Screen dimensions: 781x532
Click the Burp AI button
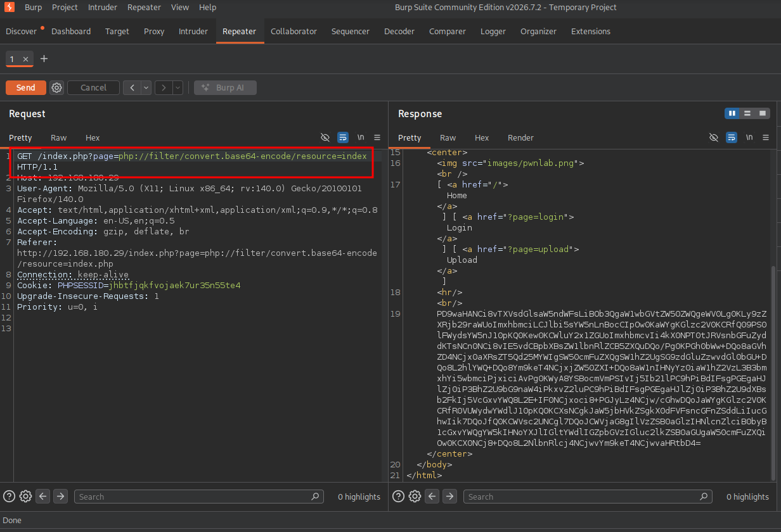click(225, 87)
